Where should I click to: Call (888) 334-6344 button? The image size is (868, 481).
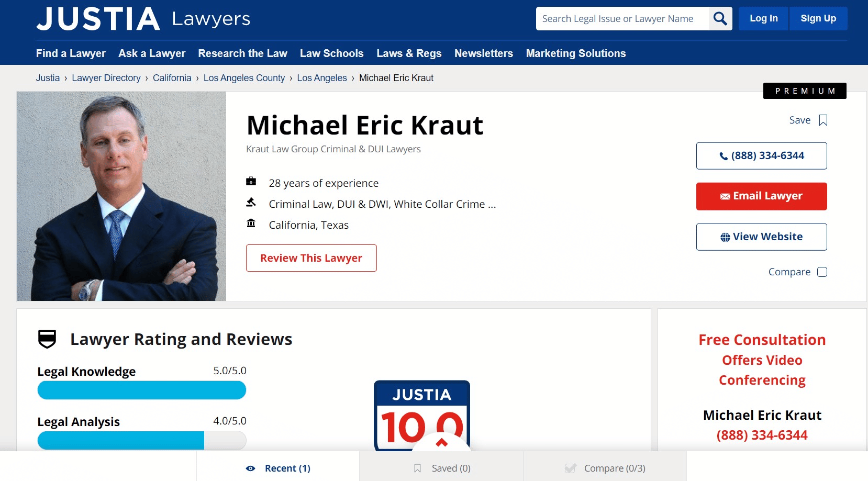[x=762, y=156]
